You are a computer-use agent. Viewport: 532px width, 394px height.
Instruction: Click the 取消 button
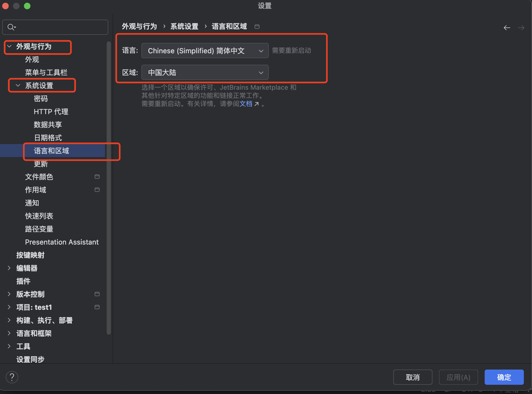click(412, 377)
